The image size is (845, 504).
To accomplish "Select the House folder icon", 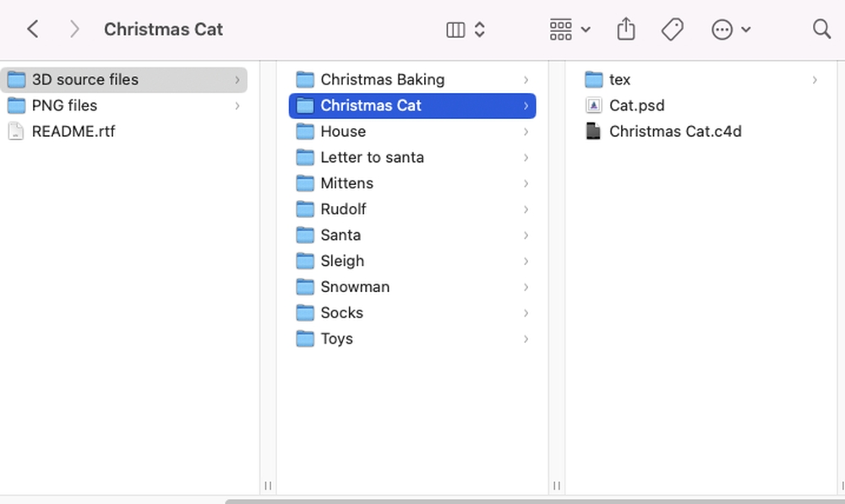I will click(305, 132).
